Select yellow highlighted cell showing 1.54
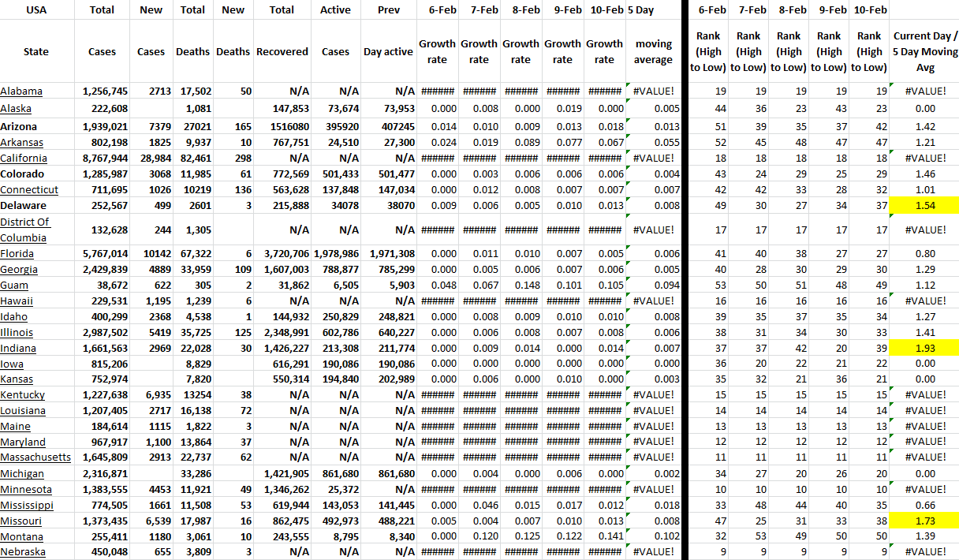 point(924,206)
